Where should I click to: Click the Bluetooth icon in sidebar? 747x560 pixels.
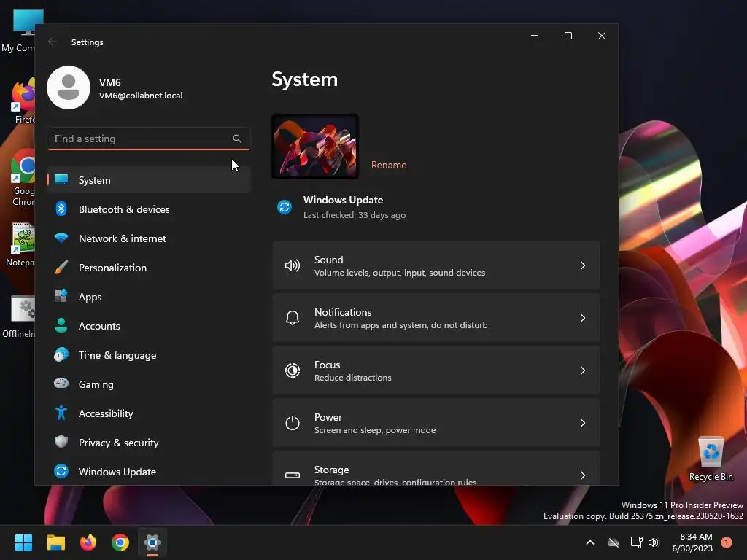(61, 209)
